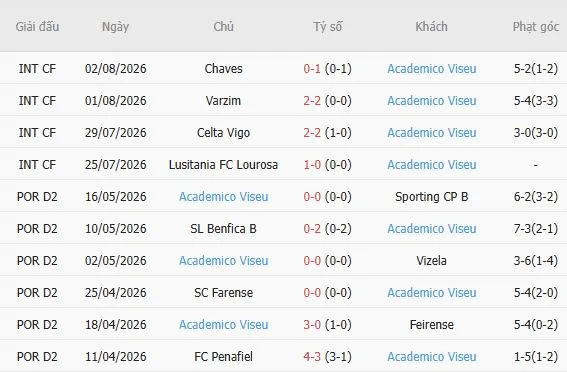Select the Phạt góc column header

coord(536,26)
